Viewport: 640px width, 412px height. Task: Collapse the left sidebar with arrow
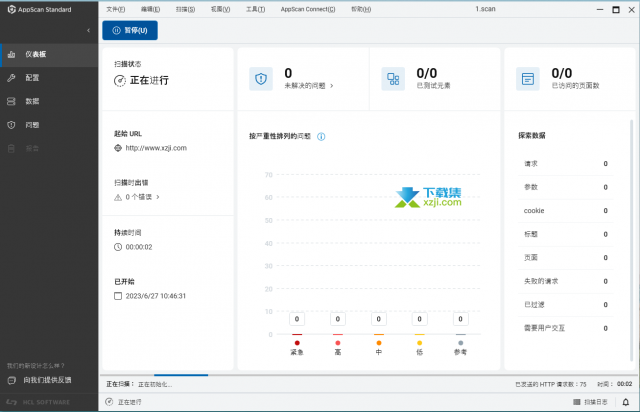[x=89, y=30]
